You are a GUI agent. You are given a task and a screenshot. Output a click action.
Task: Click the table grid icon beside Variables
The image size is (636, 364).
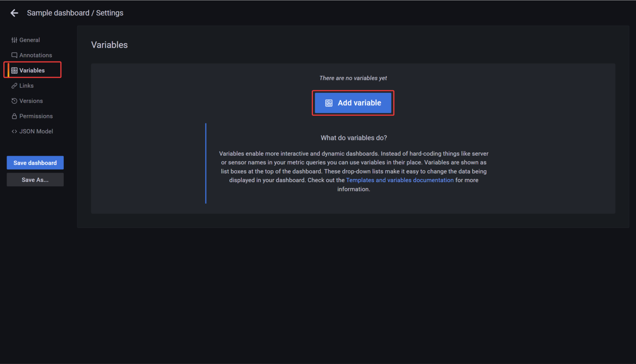coord(15,70)
